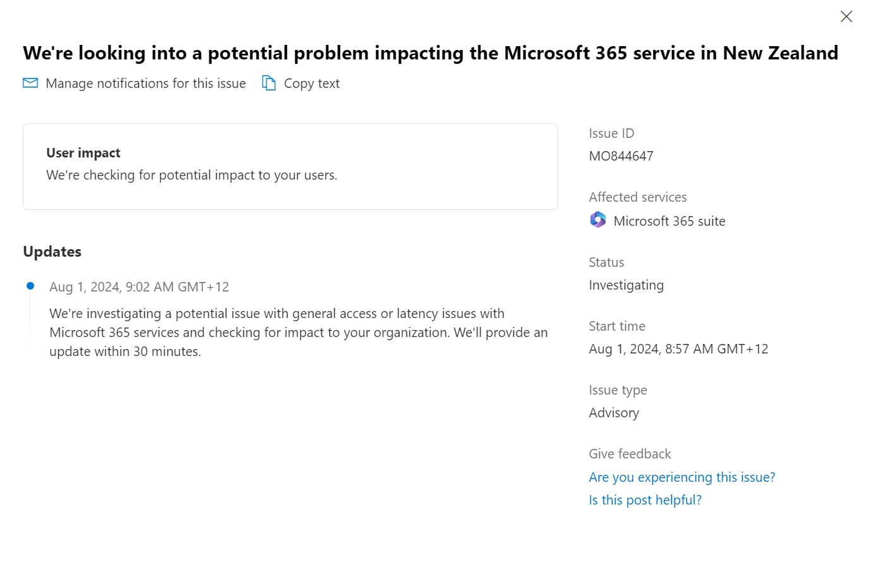Click the User impact heading
The width and height of the screenshot is (873, 588).
pyautogui.click(x=83, y=153)
